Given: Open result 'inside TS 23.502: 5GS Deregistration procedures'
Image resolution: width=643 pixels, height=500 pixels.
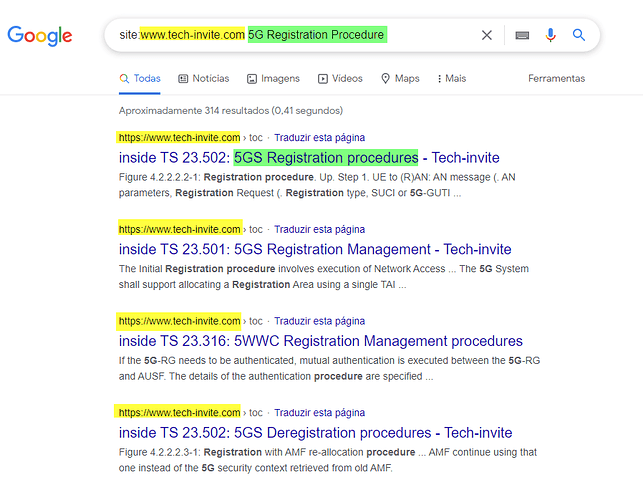Looking at the screenshot, I should point(315,433).
